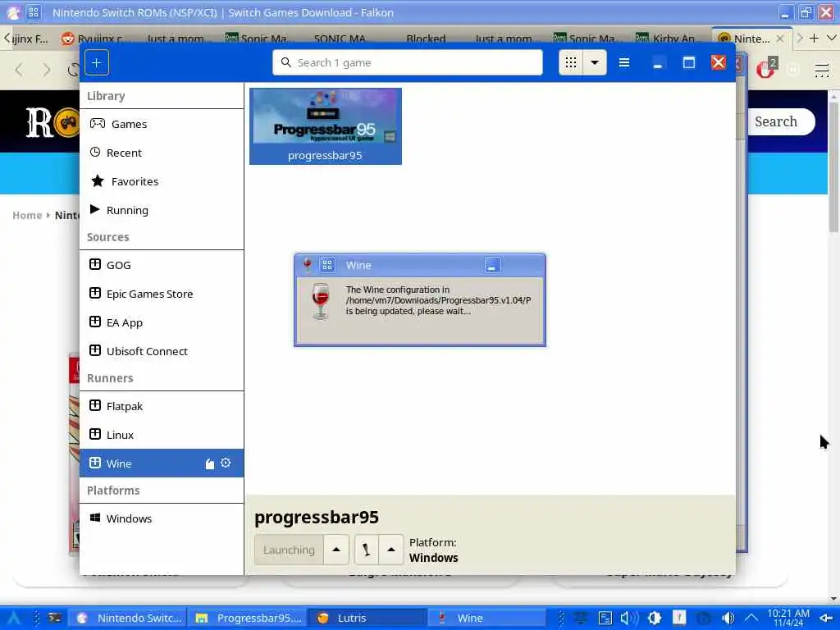Click the Favorites star icon
Screen dimensions: 840x630
click(98, 181)
